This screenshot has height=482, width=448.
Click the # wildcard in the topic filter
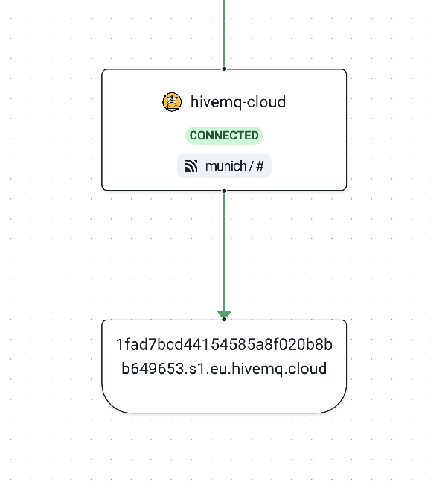pyautogui.click(x=260, y=166)
